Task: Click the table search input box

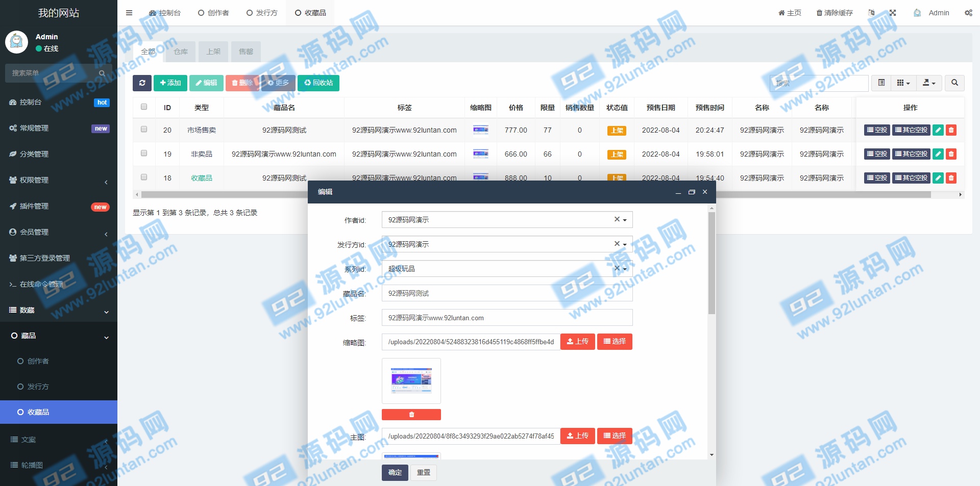Action: tap(819, 83)
